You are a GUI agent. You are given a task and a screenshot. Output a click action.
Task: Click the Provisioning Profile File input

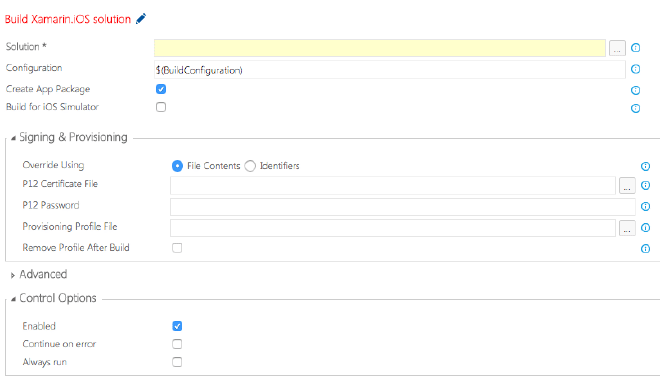pos(393,228)
